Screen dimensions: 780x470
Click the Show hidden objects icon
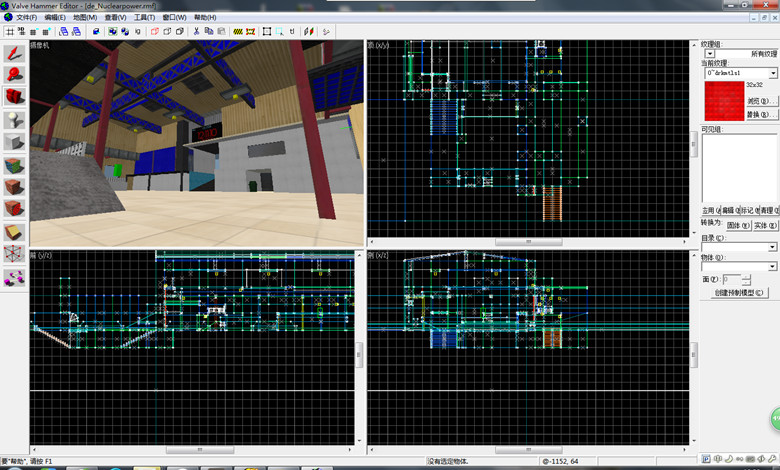(180, 32)
